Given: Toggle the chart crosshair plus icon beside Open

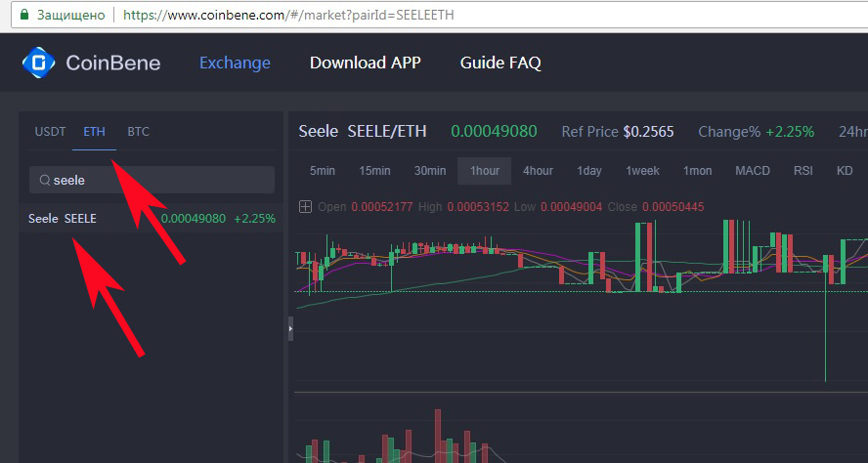Looking at the screenshot, I should (305, 207).
